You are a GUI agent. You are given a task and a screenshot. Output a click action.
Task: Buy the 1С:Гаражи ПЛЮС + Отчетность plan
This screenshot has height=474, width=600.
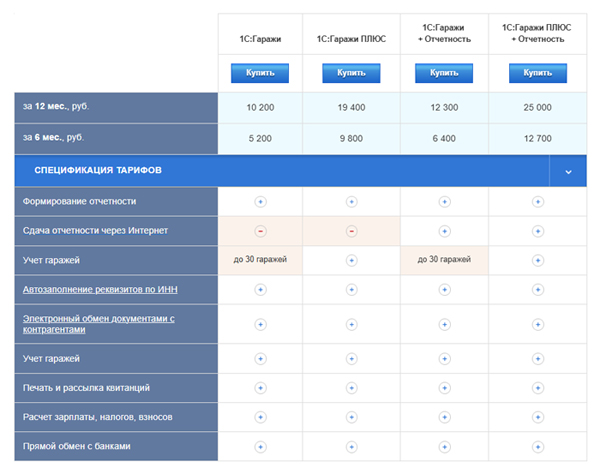[537, 73]
